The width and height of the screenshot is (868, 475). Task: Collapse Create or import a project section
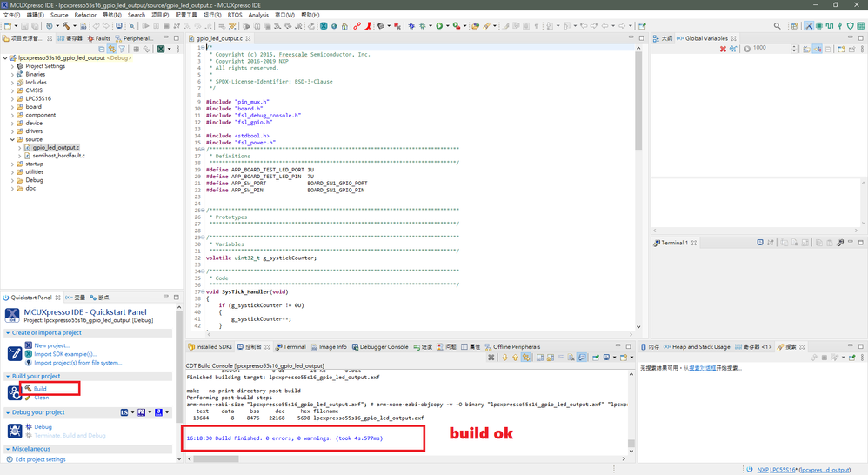[8, 333]
